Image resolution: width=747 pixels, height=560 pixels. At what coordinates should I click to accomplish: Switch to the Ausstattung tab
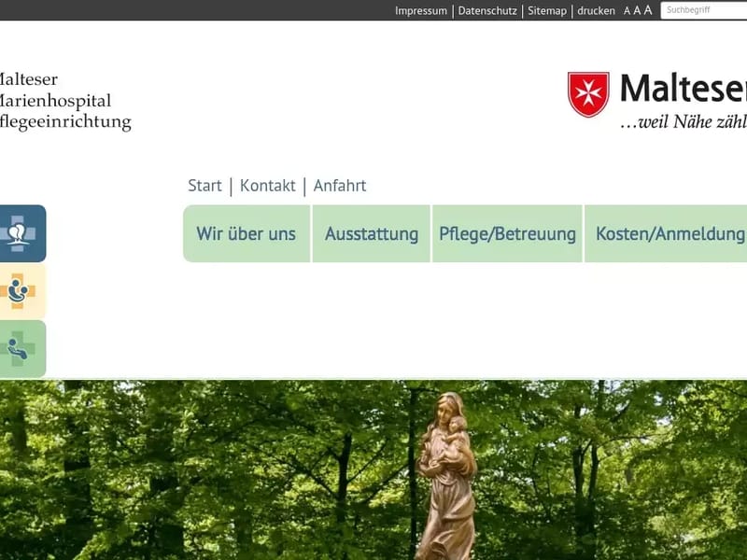pos(371,233)
